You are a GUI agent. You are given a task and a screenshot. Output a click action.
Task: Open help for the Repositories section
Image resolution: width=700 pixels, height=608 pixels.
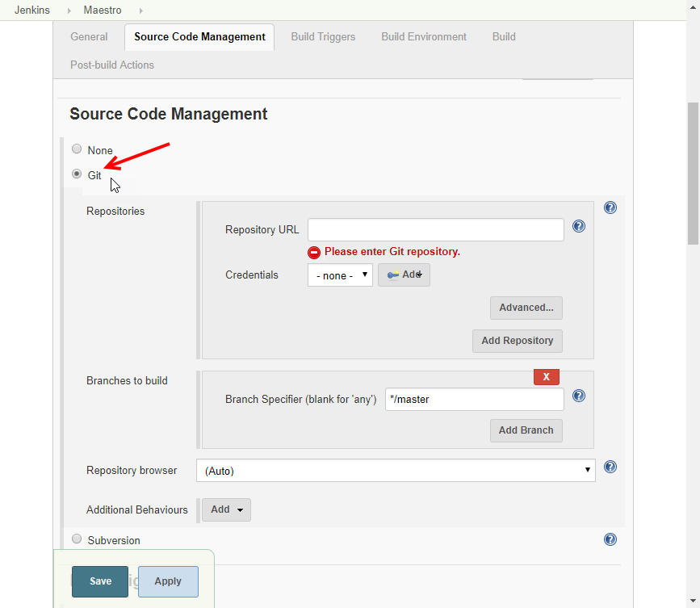(x=610, y=208)
